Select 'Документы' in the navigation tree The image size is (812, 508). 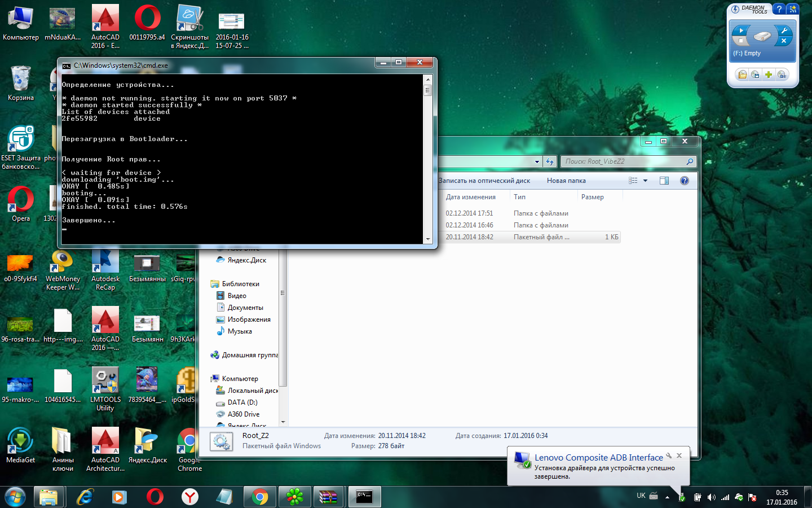click(245, 308)
